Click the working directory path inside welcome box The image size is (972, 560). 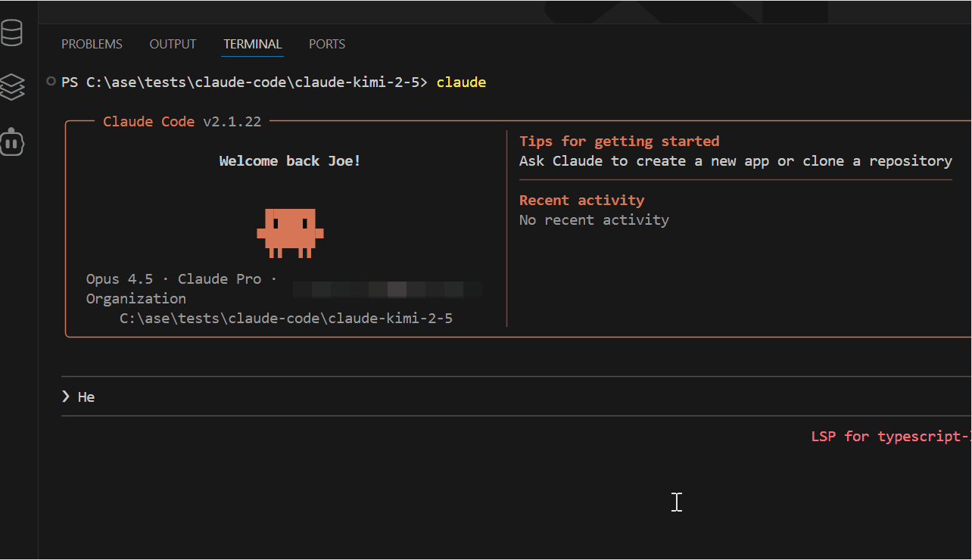coord(285,318)
